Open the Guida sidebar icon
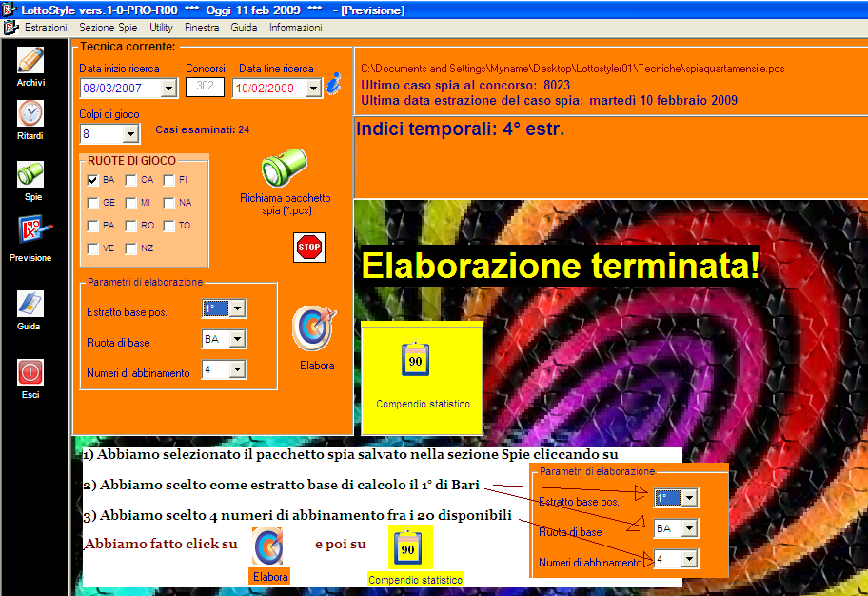Image resolution: width=868 pixels, height=596 pixels. click(x=30, y=304)
